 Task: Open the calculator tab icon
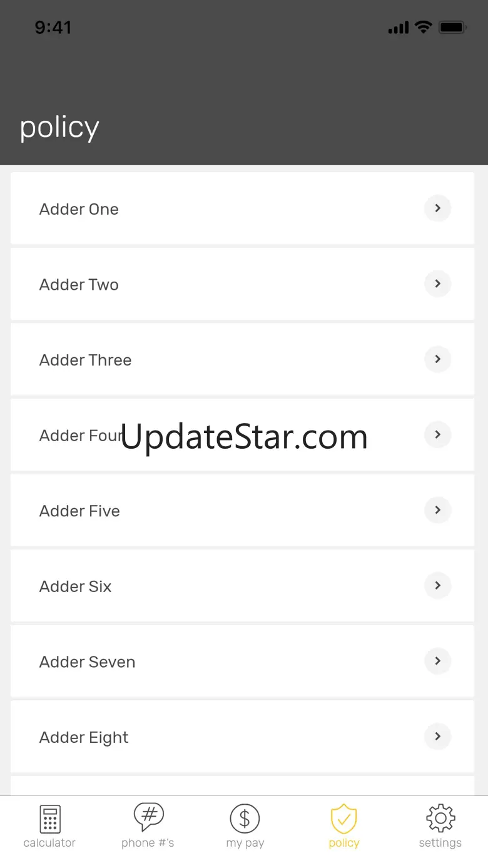tap(50, 819)
